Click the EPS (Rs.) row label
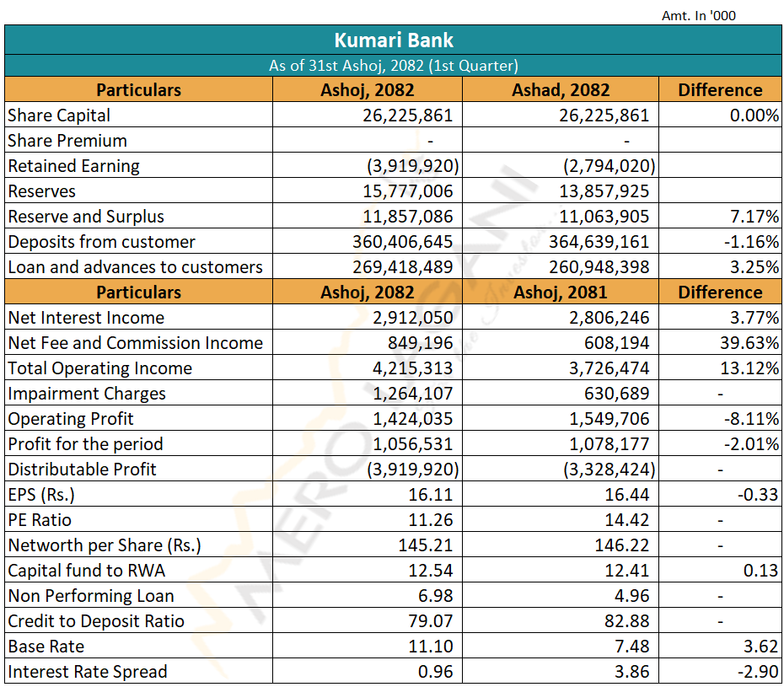Viewport: 784px width, 687px height. point(47,495)
